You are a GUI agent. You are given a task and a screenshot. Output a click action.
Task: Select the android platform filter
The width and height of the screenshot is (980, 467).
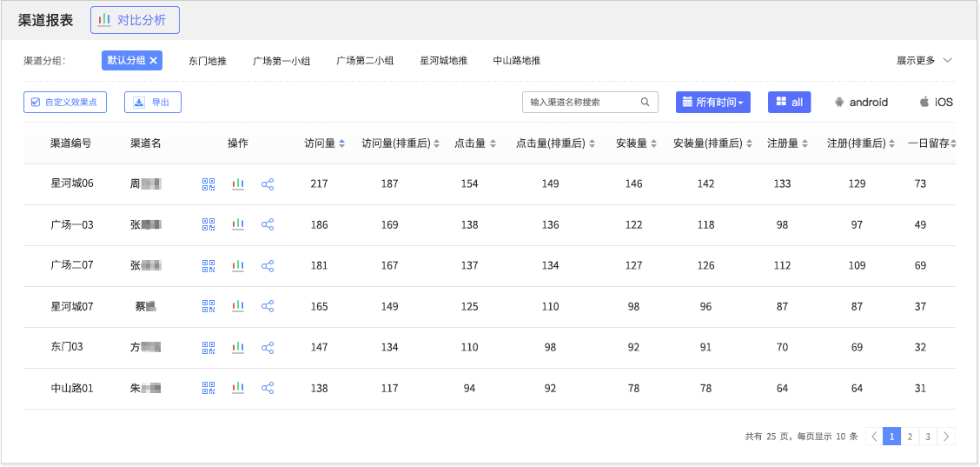861,103
